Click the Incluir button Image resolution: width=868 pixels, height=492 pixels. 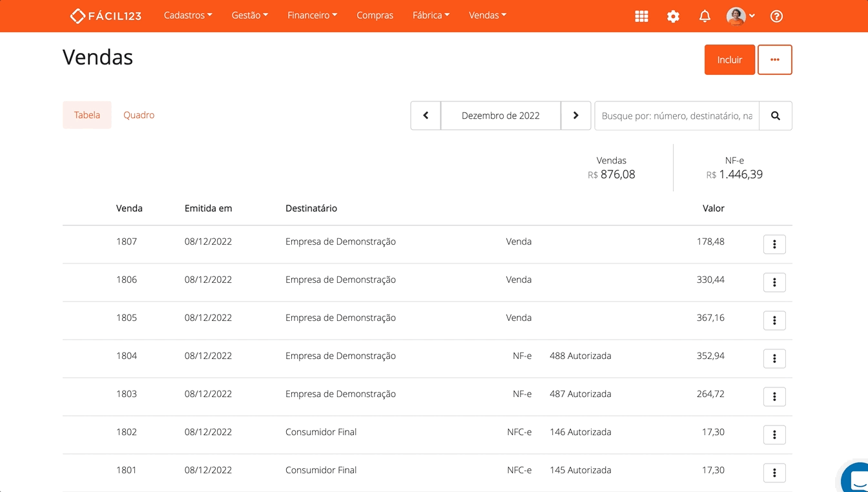click(x=729, y=59)
